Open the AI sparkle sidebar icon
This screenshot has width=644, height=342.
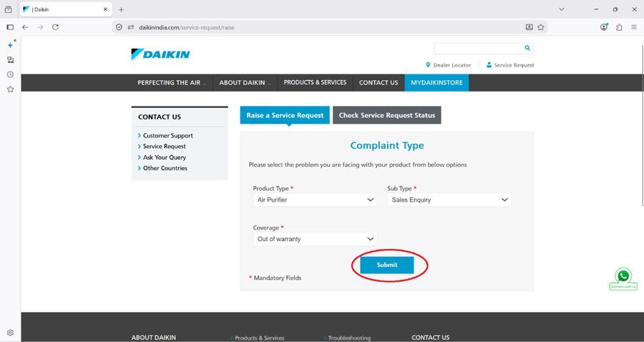point(11,45)
